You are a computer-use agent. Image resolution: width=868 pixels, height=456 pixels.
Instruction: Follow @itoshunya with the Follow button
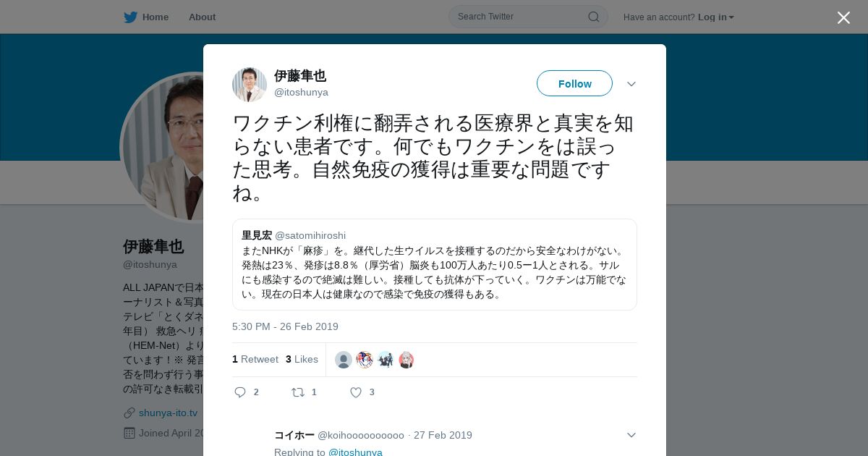click(574, 83)
